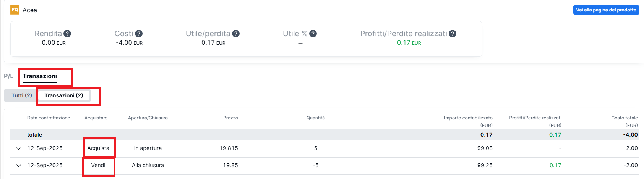The width and height of the screenshot is (644, 179).
Task: Click the help icon beside Utile %
Action: point(313,34)
